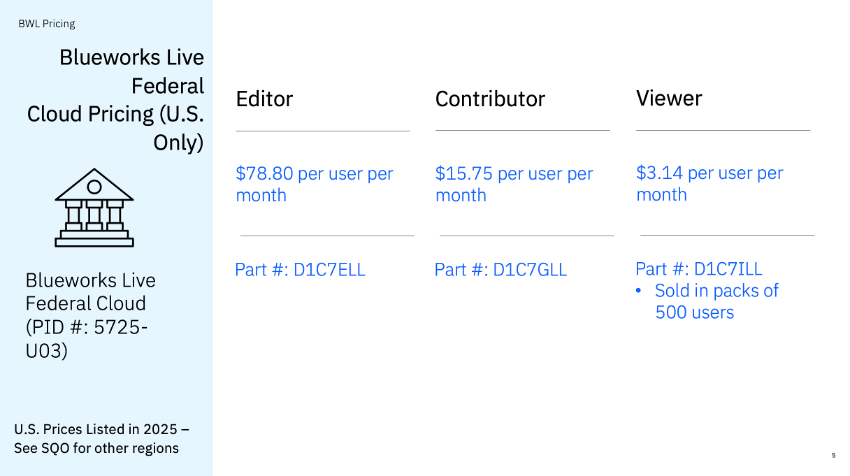Select the Sold in packs of 500 users bullet
850x476 pixels.
[x=716, y=301]
